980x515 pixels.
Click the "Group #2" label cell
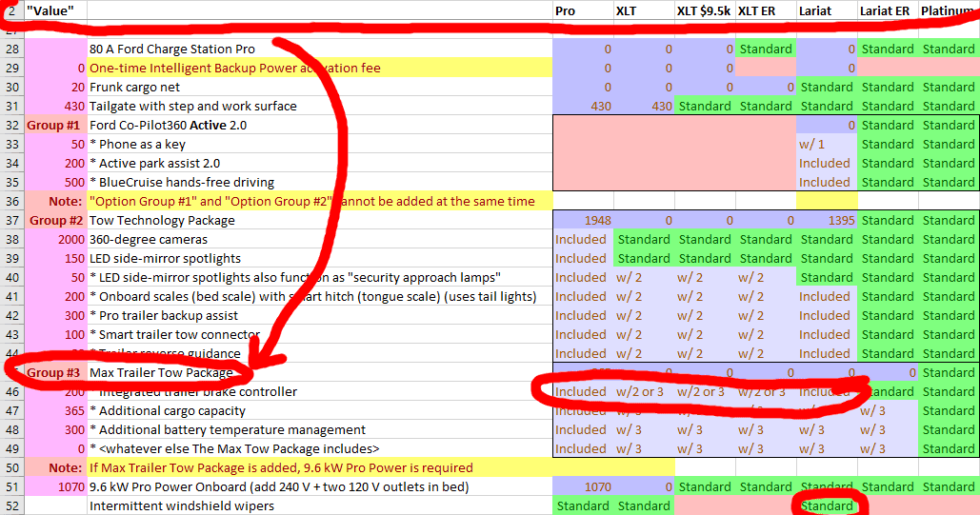click(x=55, y=220)
